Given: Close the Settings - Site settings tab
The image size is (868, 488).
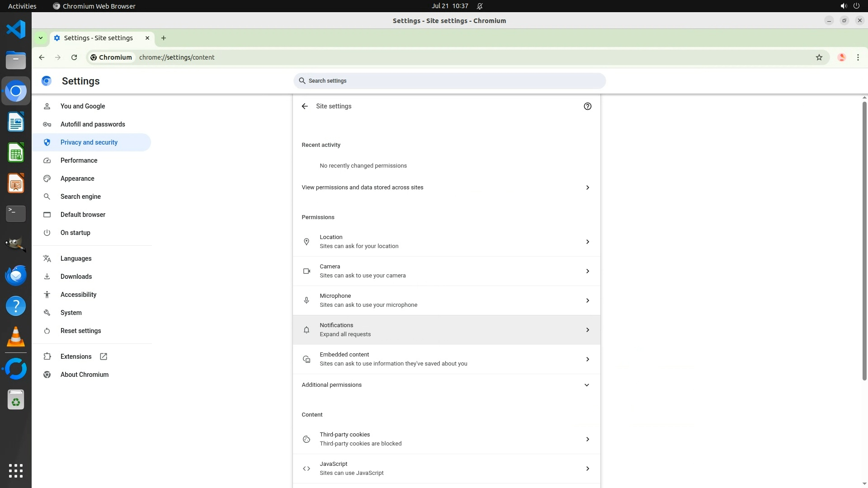Looking at the screenshot, I should [x=147, y=38].
